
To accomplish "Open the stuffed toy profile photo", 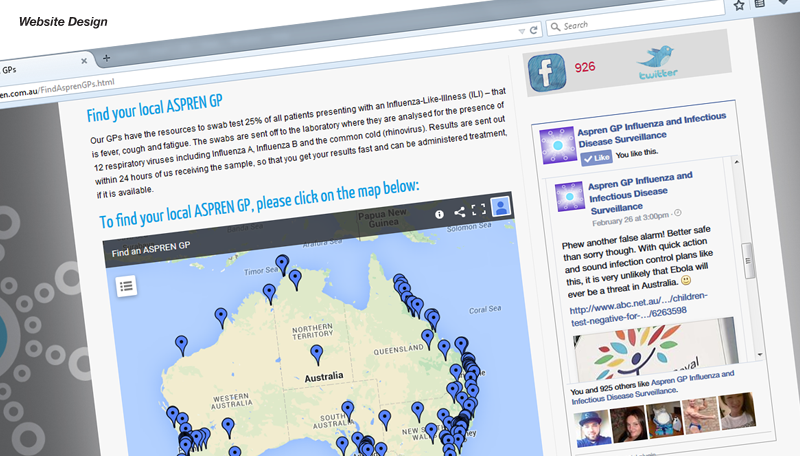I will tap(665, 420).
